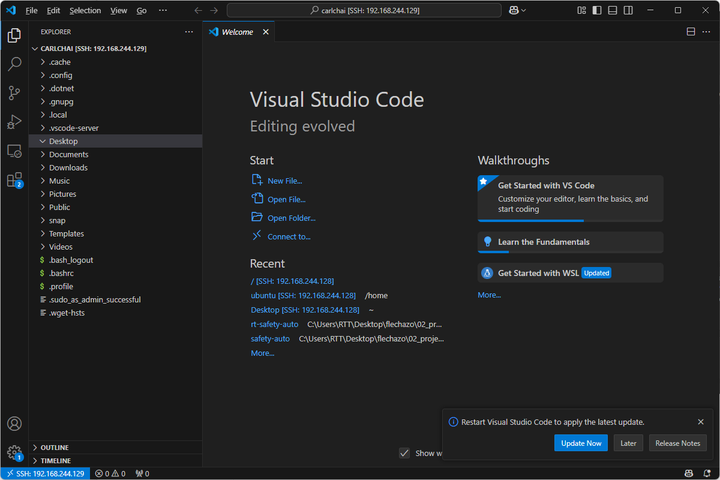This screenshot has height=480, width=720.
Task: Open recent ubuntu SSH workspace link
Action: click(x=303, y=295)
